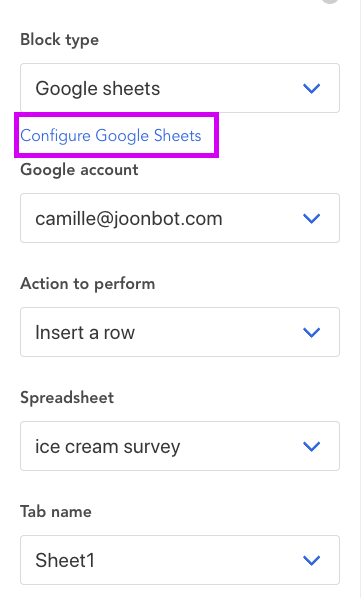Click the chevron arrow beside ice cream survey
Viewport: 361px width, 598px height.
[x=311, y=446]
